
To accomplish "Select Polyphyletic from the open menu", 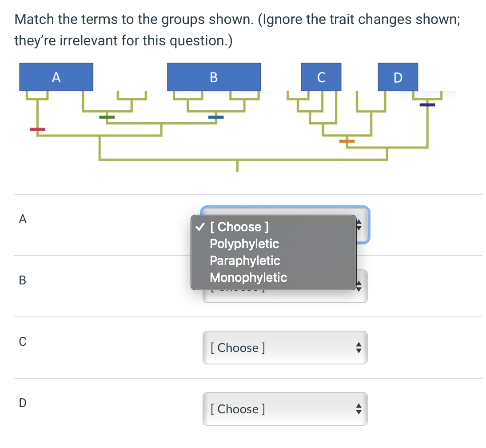I will [x=244, y=244].
